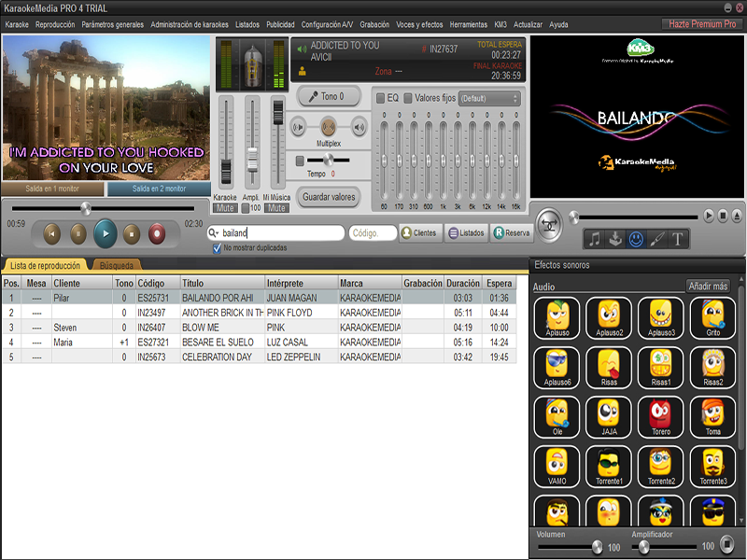Open the Karaoke menu
Image resolution: width=747 pixels, height=560 pixels.
click(x=17, y=25)
